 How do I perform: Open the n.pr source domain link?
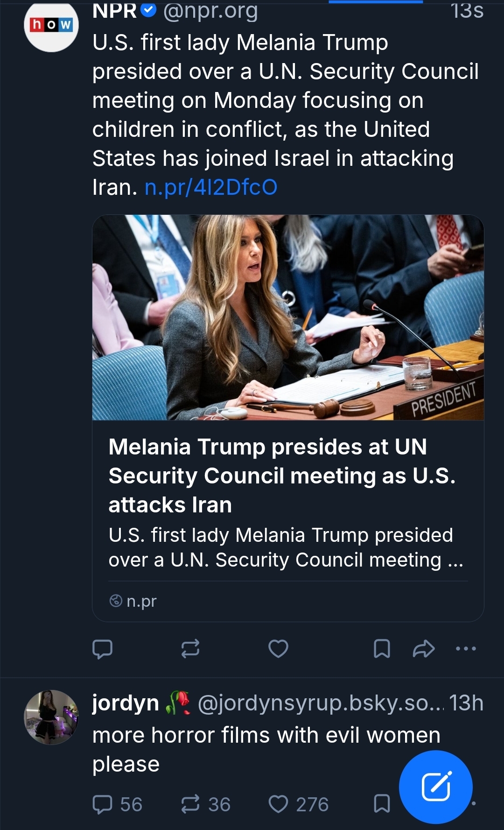141,601
